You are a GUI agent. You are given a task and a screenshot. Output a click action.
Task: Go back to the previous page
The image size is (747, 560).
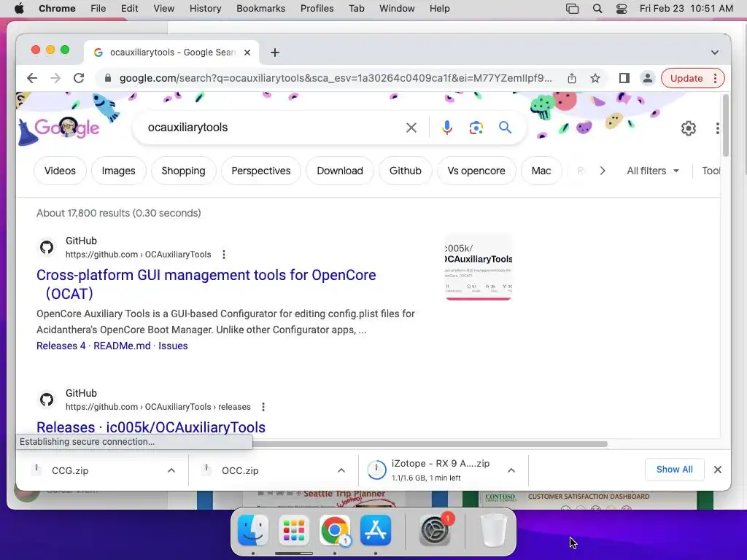[x=32, y=78]
